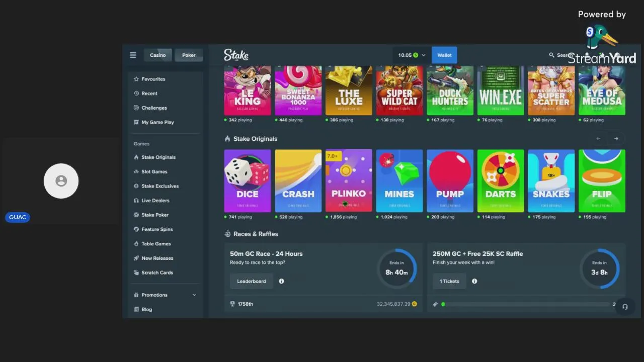Open the Dice game thumbnail
Screen dimensions: 644x362
248,180
